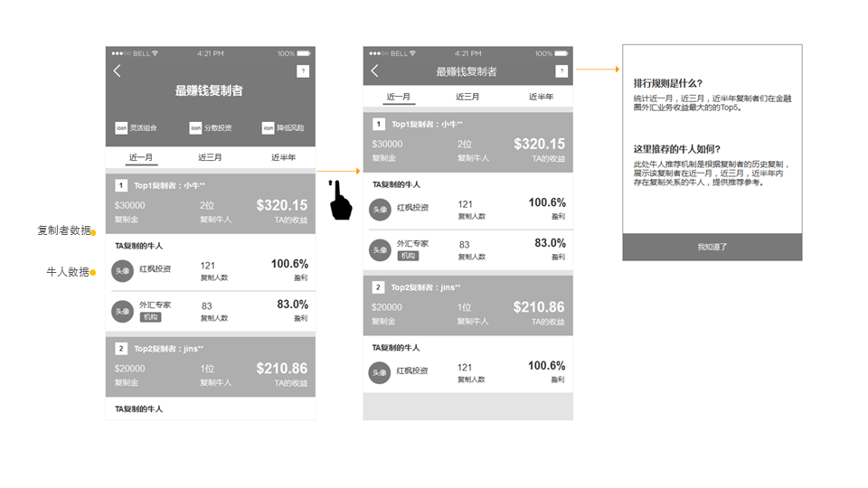
Task: Tap $320.15 earnings on middle phone
Action: tap(540, 144)
